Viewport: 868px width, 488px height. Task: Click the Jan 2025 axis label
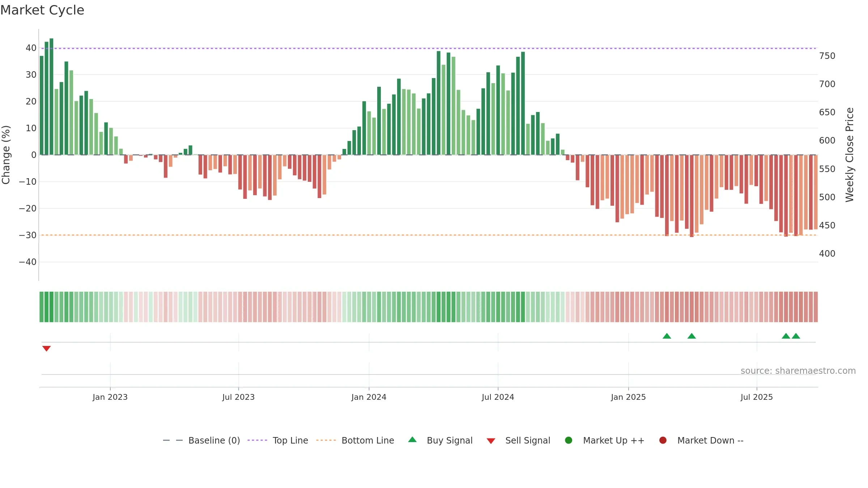(628, 397)
